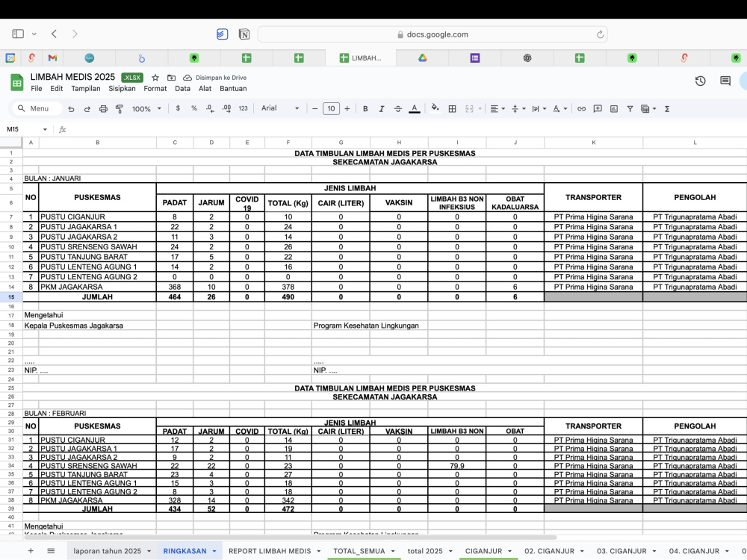The image size is (747, 560).
Task: Go back with Safari back arrow
Action: pyautogui.click(x=54, y=34)
